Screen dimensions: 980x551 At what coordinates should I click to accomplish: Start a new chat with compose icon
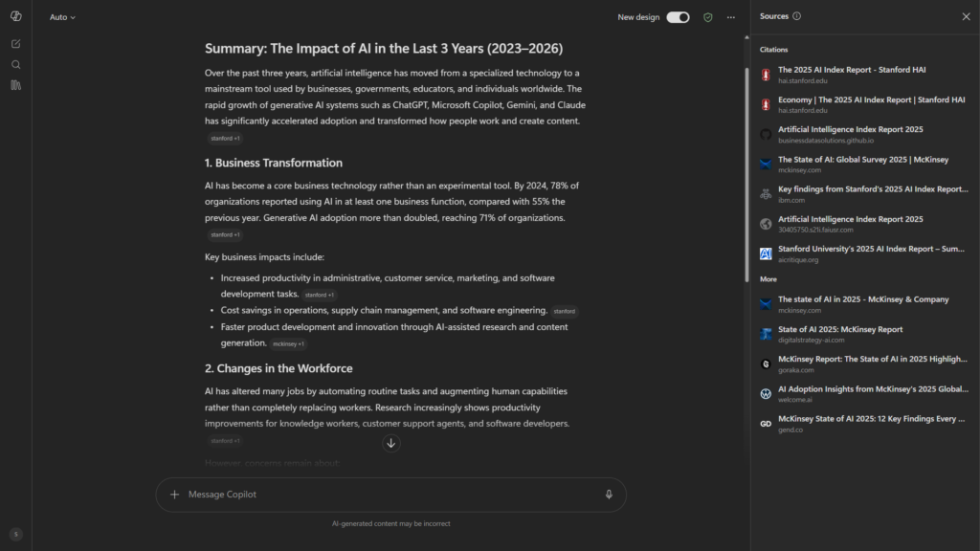pyautogui.click(x=16, y=44)
